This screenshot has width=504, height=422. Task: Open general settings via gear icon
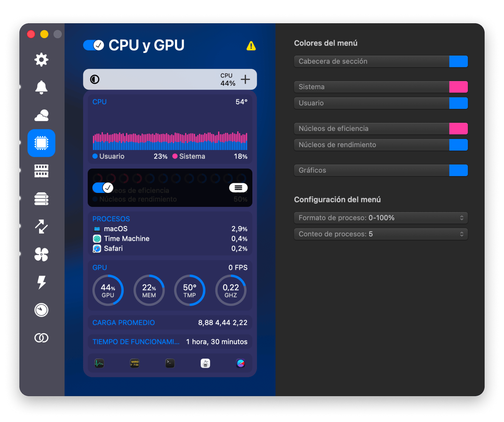pos(41,60)
